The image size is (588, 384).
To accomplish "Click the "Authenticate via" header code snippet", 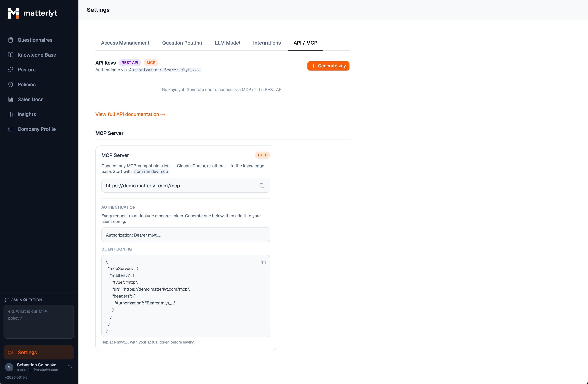I will pyautogui.click(x=164, y=70).
